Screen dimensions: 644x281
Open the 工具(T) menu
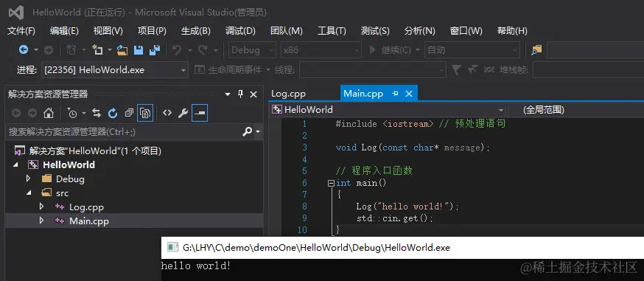(x=332, y=31)
